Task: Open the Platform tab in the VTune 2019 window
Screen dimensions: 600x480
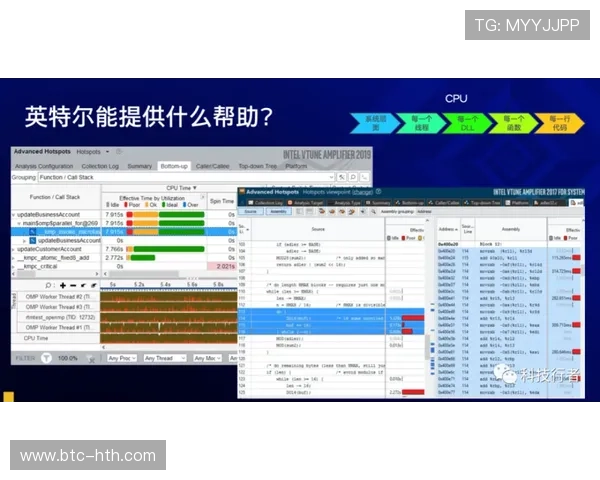Action: tap(296, 166)
